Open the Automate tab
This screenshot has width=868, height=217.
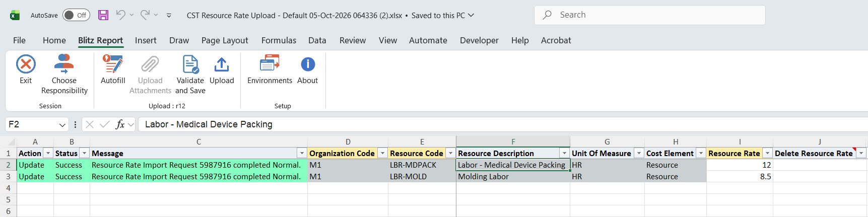(x=428, y=40)
